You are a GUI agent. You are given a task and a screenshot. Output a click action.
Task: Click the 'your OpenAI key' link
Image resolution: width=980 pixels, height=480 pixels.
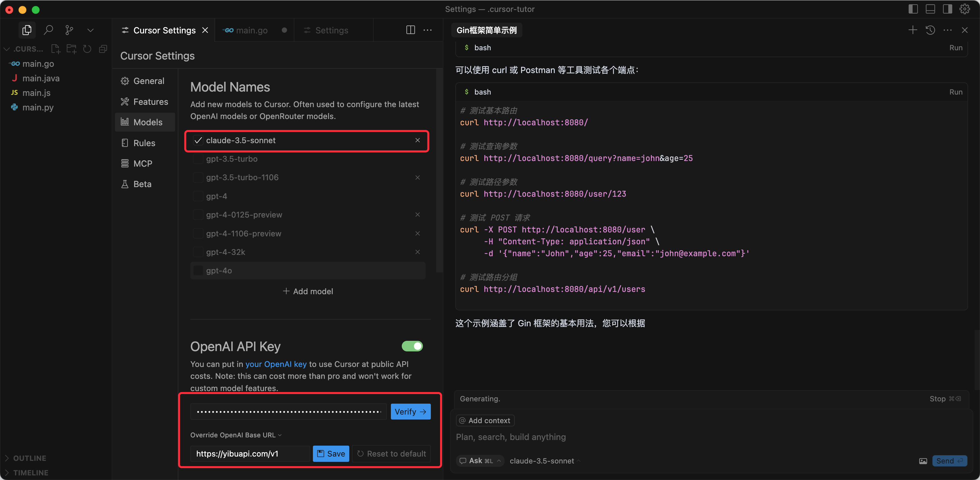coord(276,364)
